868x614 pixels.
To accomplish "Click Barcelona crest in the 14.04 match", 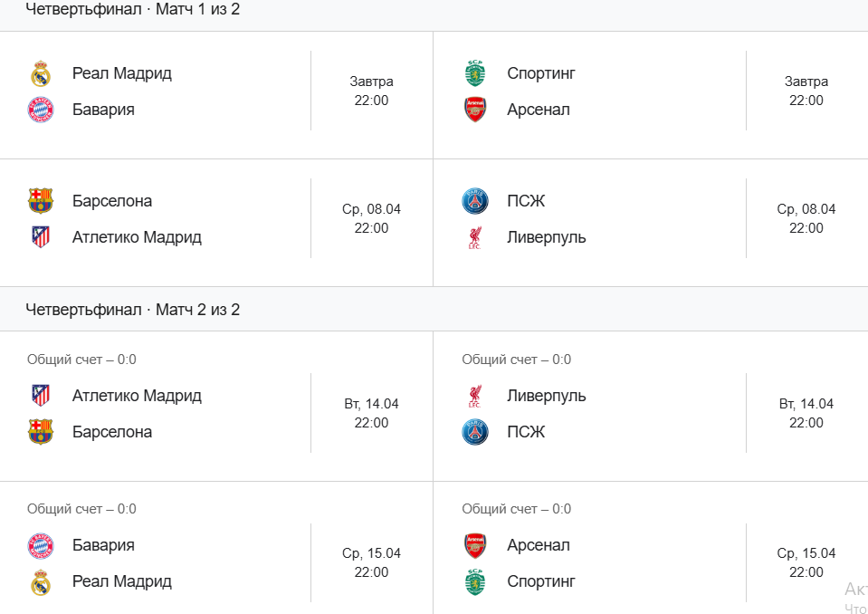I will (41, 432).
